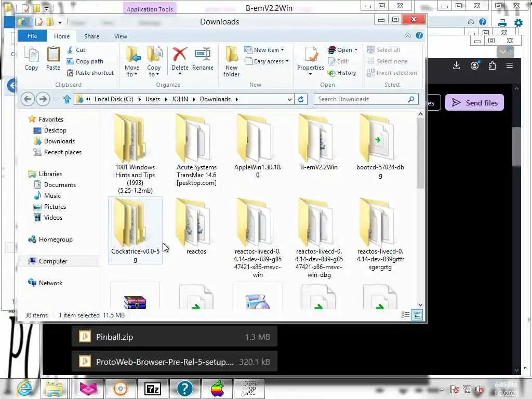532x399 pixels.
Task: Expand the address bar history dropdown
Action: coord(289,99)
